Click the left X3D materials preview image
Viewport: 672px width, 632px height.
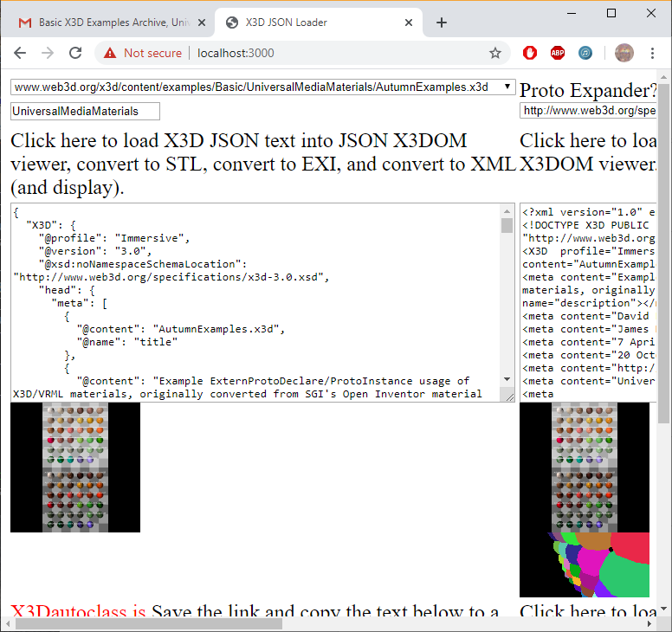pos(75,467)
